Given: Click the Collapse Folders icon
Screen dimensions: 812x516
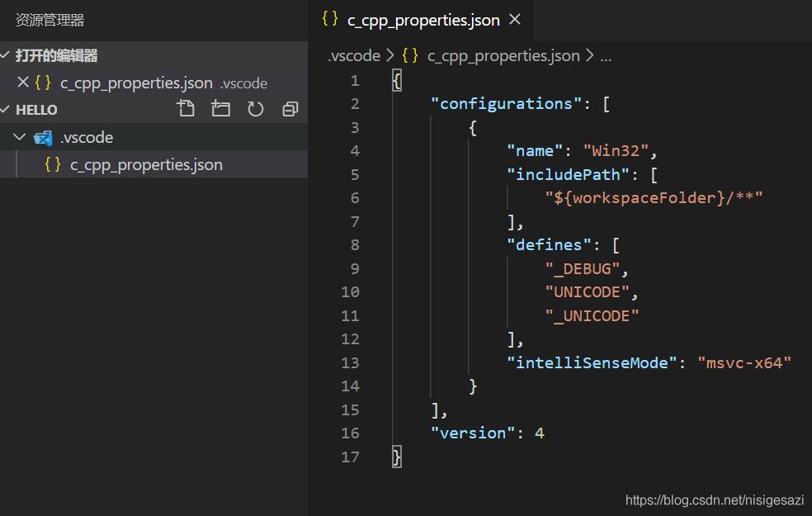Looking at the screenshot, I should click(x=290, y=108).
